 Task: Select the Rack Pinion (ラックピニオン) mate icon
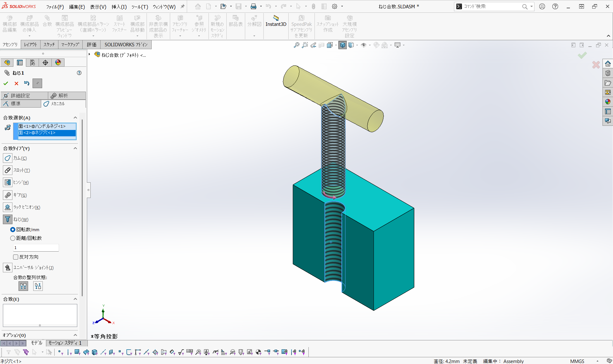8,207
